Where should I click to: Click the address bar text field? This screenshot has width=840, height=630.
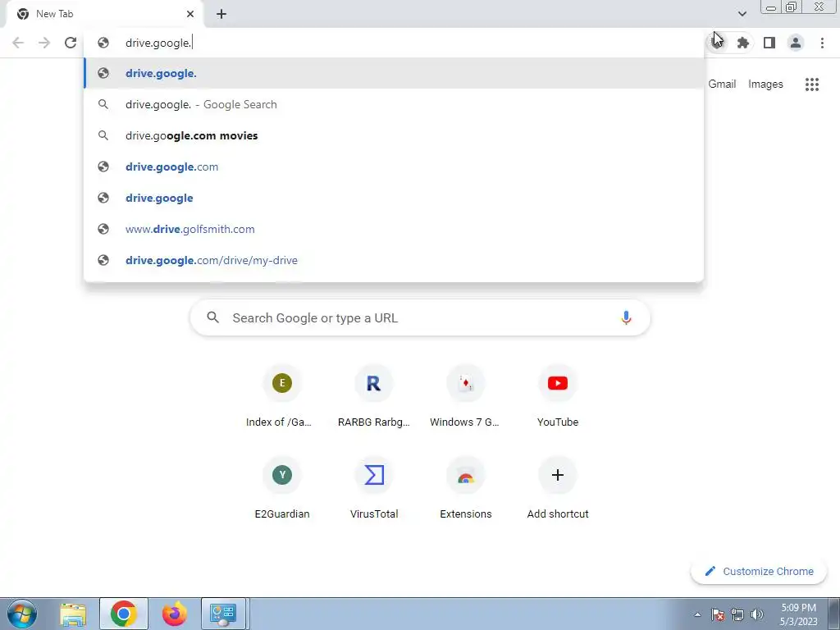394,43
